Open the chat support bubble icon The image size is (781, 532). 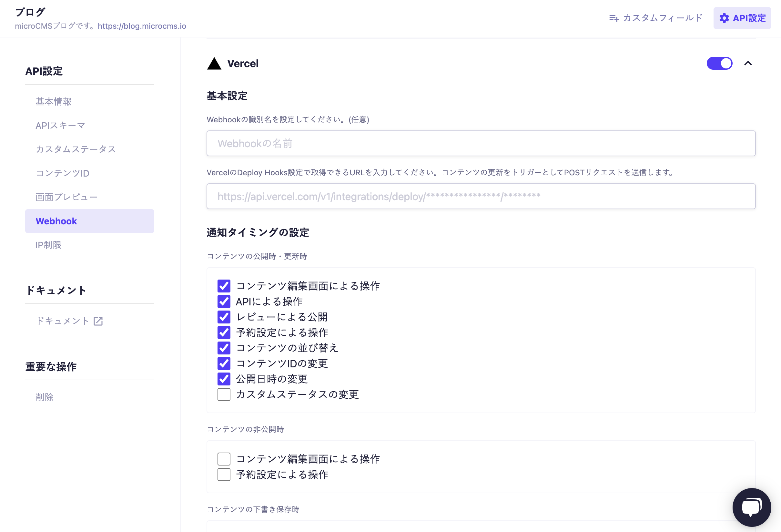[x=751, y=507]
